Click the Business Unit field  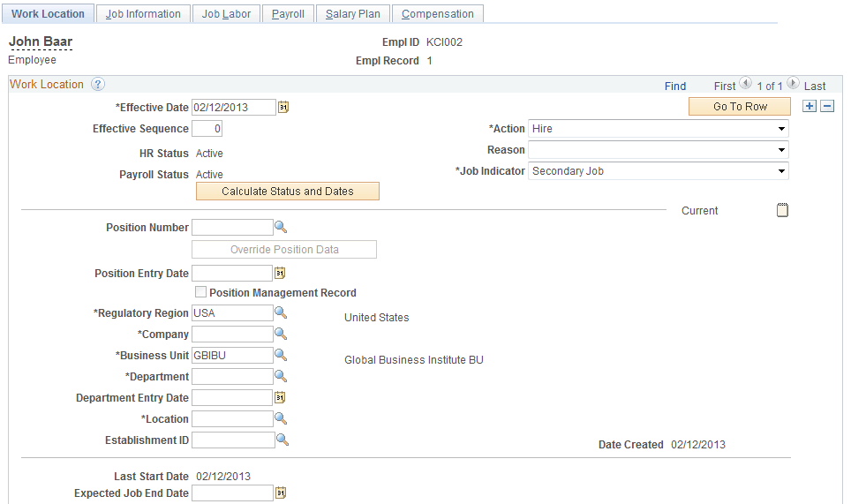click(x=232, y=356)
